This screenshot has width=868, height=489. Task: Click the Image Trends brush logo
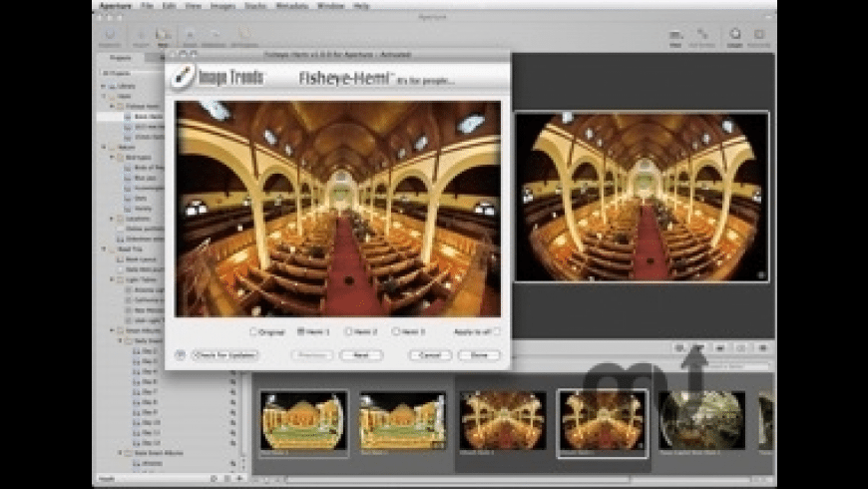click(x=182, y=76)
